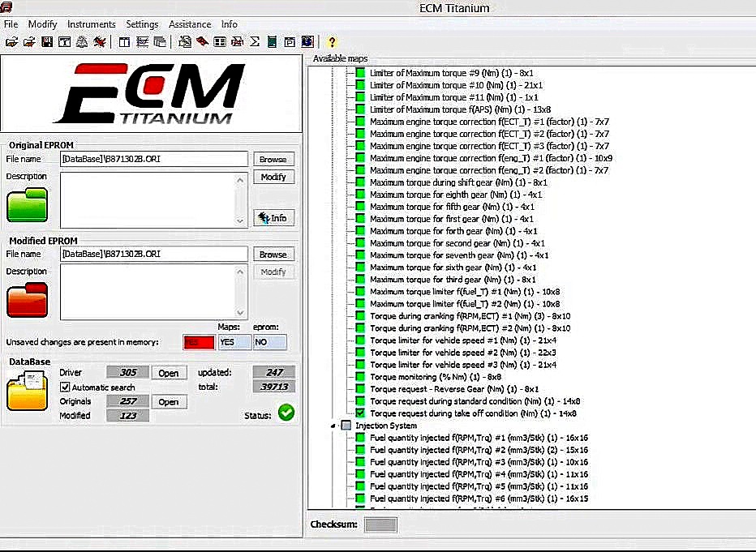Click Modified EPROM description scroll-down arrow
Viewport: 756px width, 552px height.
coord(240,312)
